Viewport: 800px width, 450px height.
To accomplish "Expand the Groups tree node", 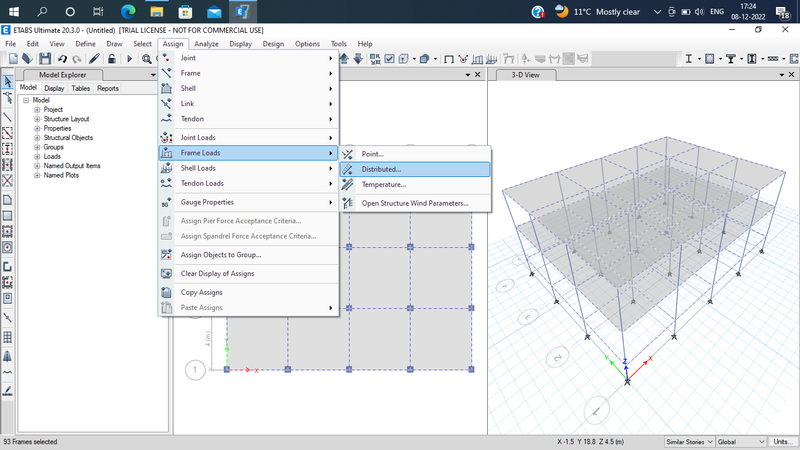I will tap(37, 147).
